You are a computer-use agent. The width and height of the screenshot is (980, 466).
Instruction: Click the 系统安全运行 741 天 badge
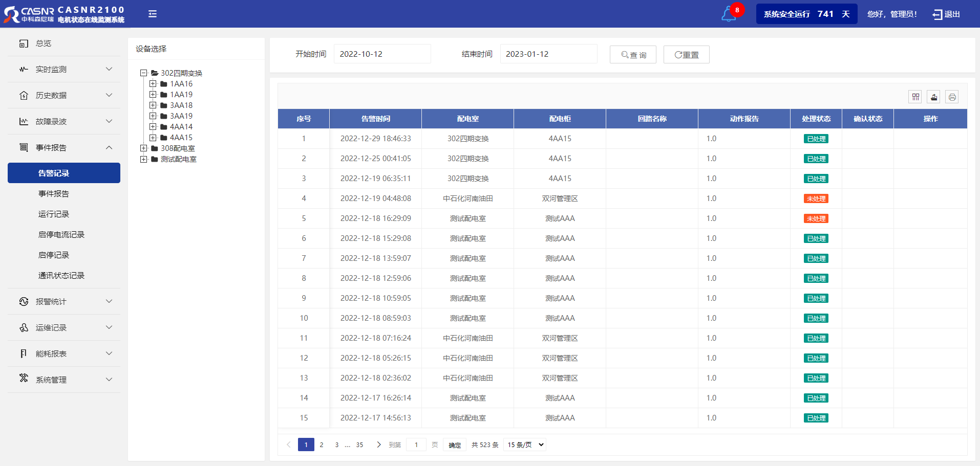(807, 14)
